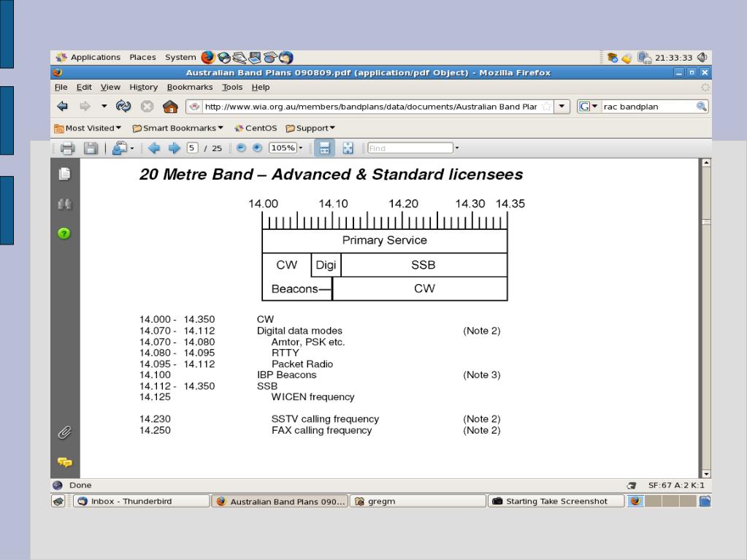747x560 pixels.
Task: Open the Attachments paperclip panel
Action: click(x=65, y=432)
